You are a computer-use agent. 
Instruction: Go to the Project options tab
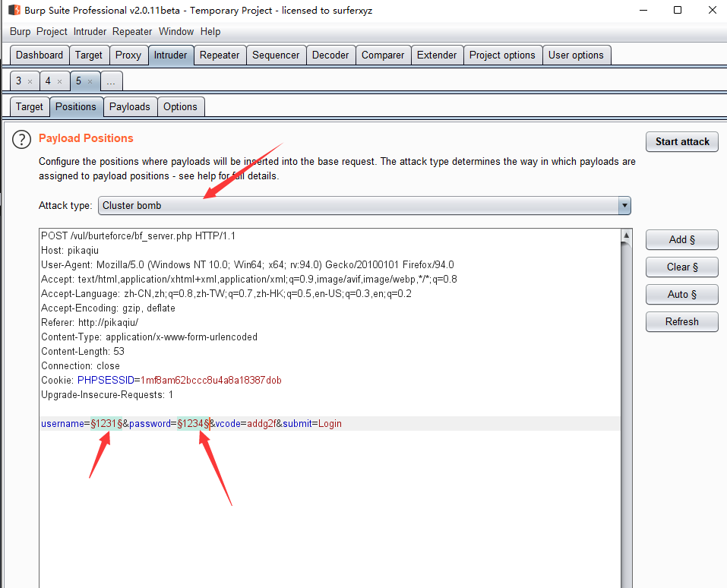(x=502, y=55)
